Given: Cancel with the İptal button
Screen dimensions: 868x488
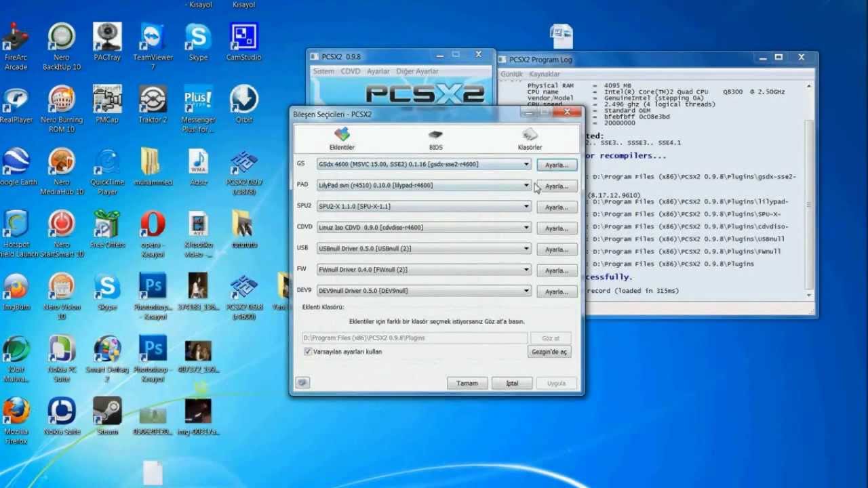Looking at the screenshot, I should 512,383.
